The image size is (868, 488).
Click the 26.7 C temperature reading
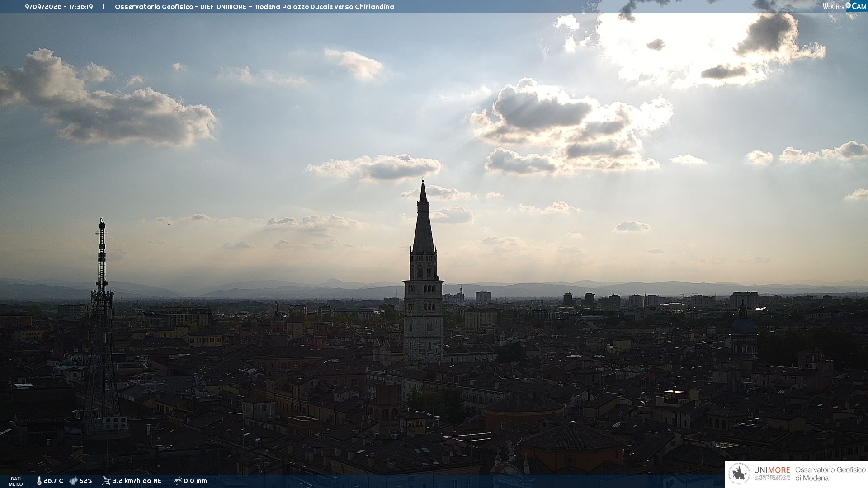pos(53,481)
